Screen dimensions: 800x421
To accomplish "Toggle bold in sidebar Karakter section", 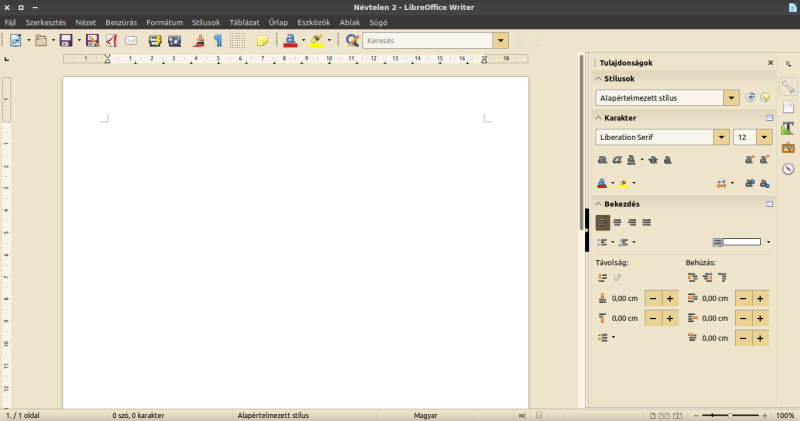I will tap(602, 159).
